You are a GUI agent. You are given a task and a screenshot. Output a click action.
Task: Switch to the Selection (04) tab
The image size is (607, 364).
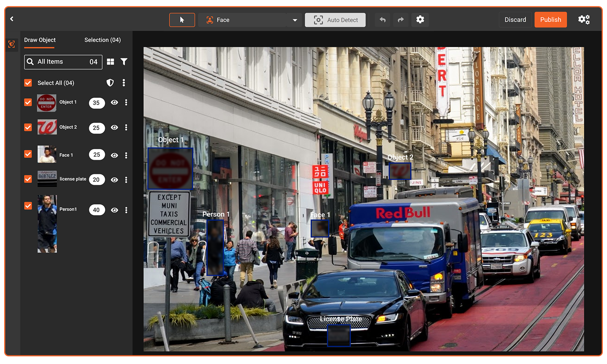click(x=102, y=40)
